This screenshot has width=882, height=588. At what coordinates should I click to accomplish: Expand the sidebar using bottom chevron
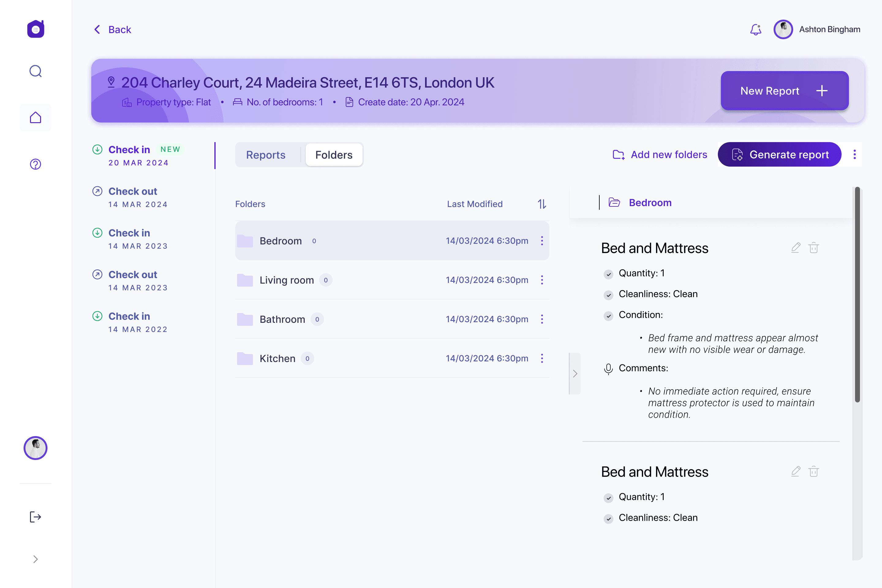[35, 559]
